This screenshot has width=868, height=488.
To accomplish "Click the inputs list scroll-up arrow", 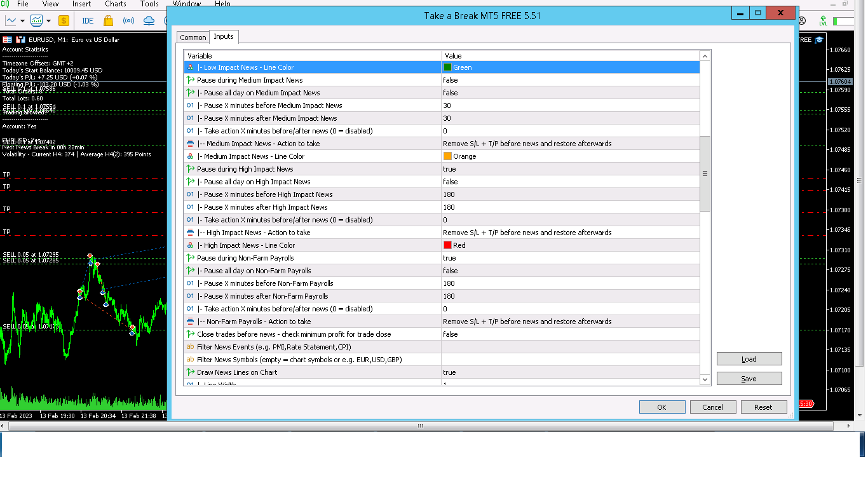I will click(705, 56).
